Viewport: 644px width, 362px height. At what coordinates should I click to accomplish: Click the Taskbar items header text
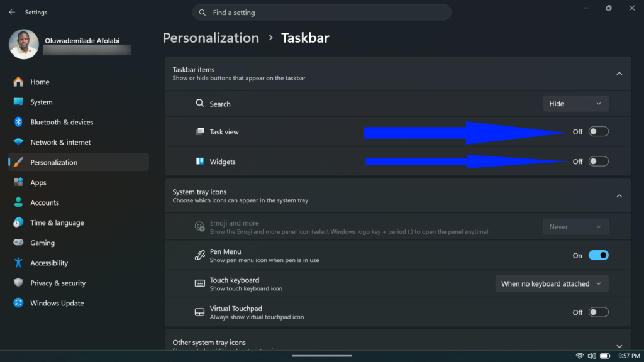point(194,69)
